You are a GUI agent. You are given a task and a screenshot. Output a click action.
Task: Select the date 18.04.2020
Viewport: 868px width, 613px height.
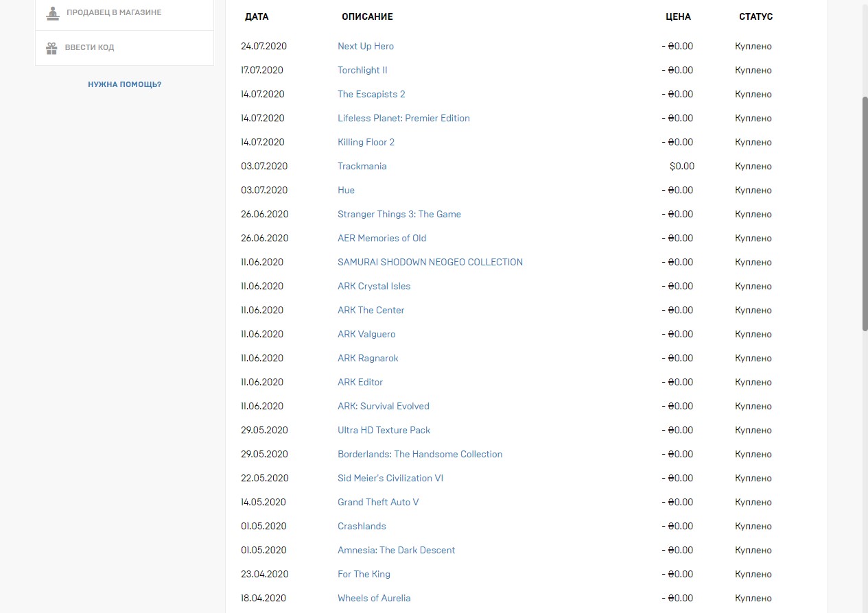click(x=263, y=598)
